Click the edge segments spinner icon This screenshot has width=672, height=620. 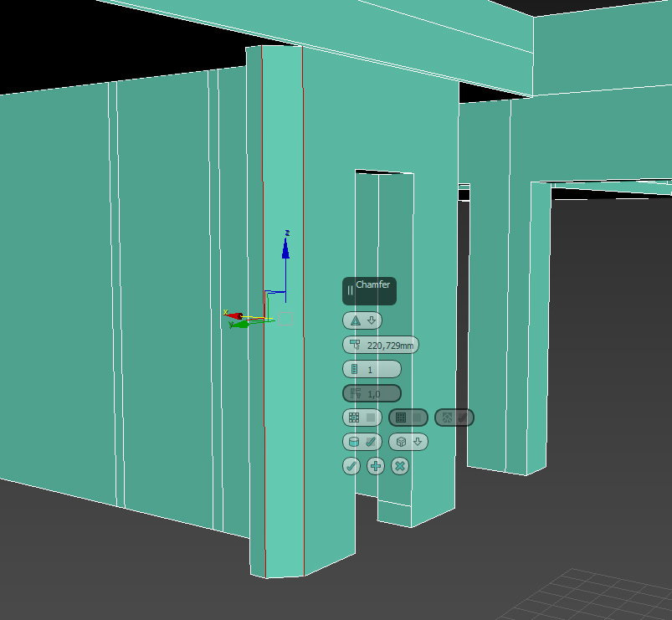pyautogui.click(x=355, y=369)
